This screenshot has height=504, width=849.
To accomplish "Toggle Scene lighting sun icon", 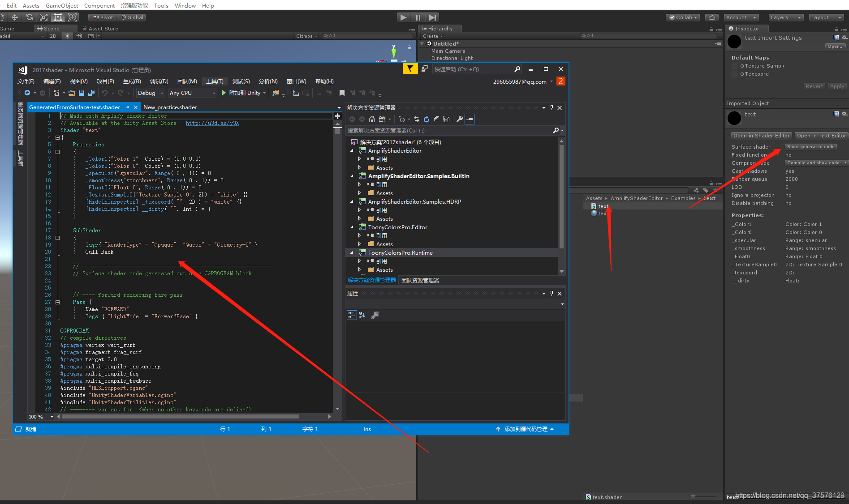I will [67, 36].
